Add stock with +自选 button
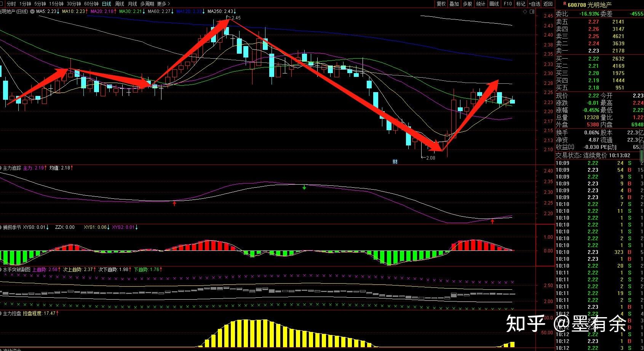Viewport: 644px width, 351px height. tap(535, 4)
